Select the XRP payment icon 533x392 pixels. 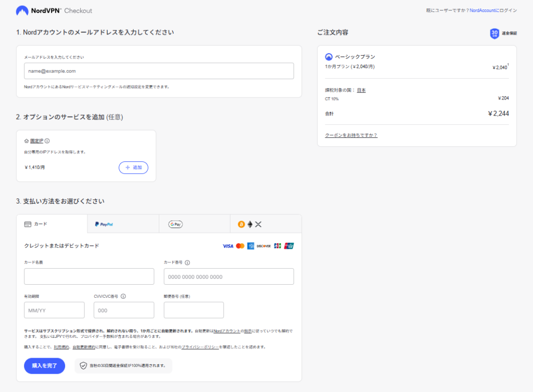[258, 224]
